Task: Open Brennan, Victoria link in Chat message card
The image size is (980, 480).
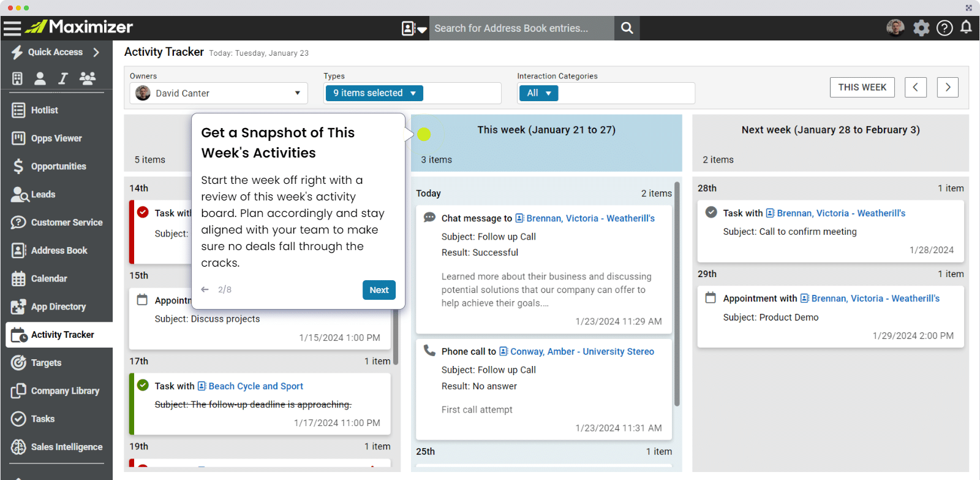Action: [590, 218]
